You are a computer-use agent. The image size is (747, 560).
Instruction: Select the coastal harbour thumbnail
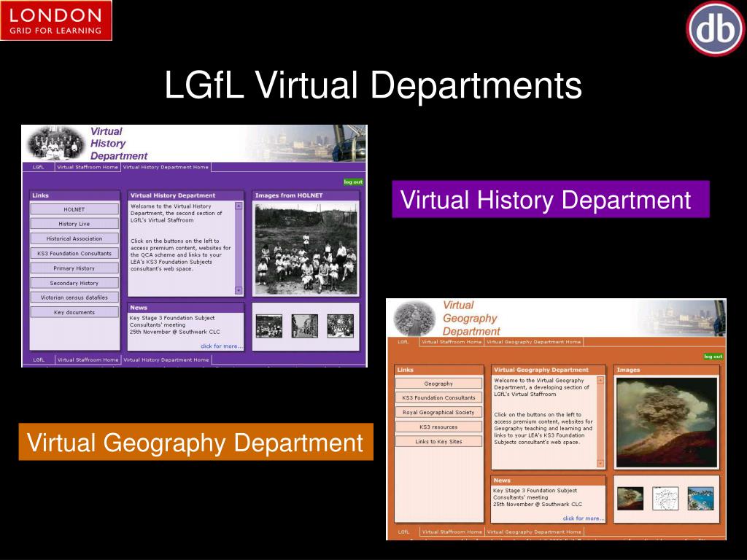pos(701,499)
